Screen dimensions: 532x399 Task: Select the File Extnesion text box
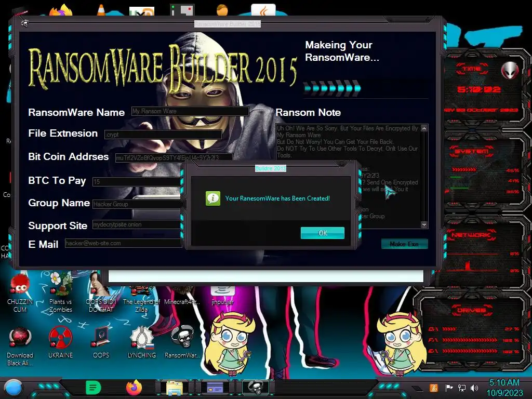coord(163,135)
